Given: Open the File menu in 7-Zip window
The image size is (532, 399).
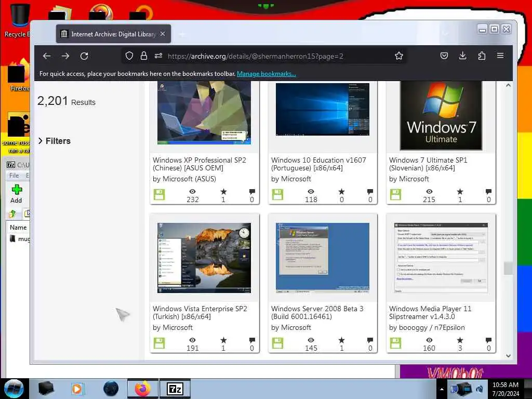Looking at the screenshot, I should pos(14,176).
